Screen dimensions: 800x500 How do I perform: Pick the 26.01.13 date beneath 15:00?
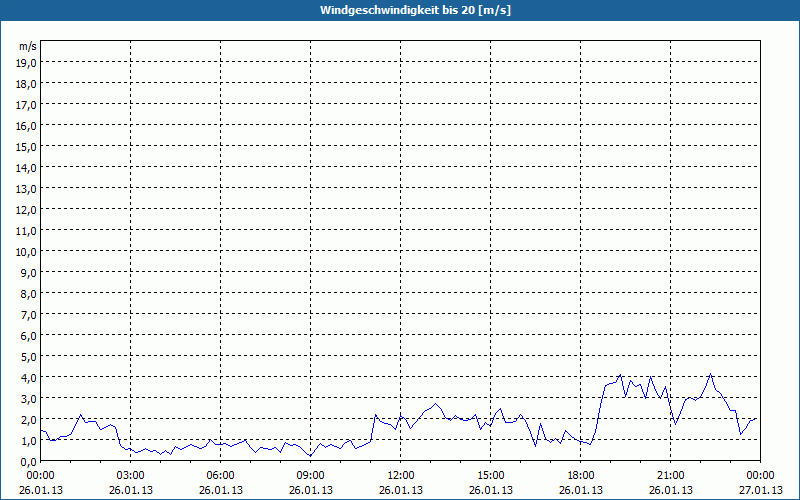[x=491, y=490]
